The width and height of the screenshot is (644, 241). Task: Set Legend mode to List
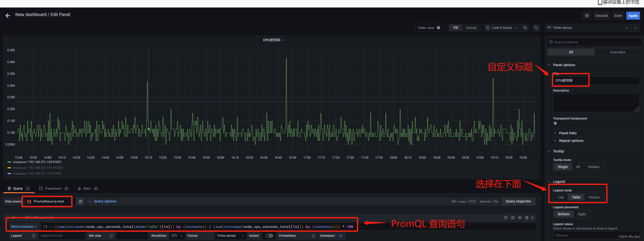[x=561, y=197]
